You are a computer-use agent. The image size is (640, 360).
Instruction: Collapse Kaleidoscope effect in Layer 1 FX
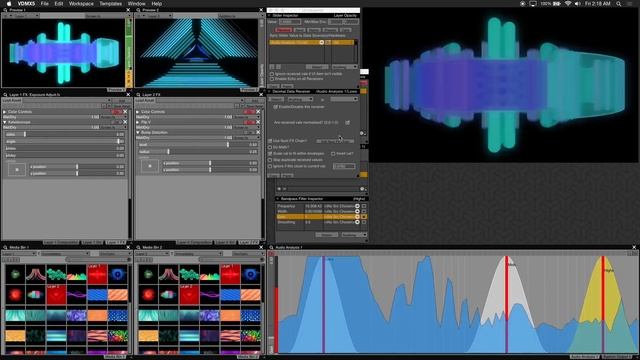click(x=5, y=122)
